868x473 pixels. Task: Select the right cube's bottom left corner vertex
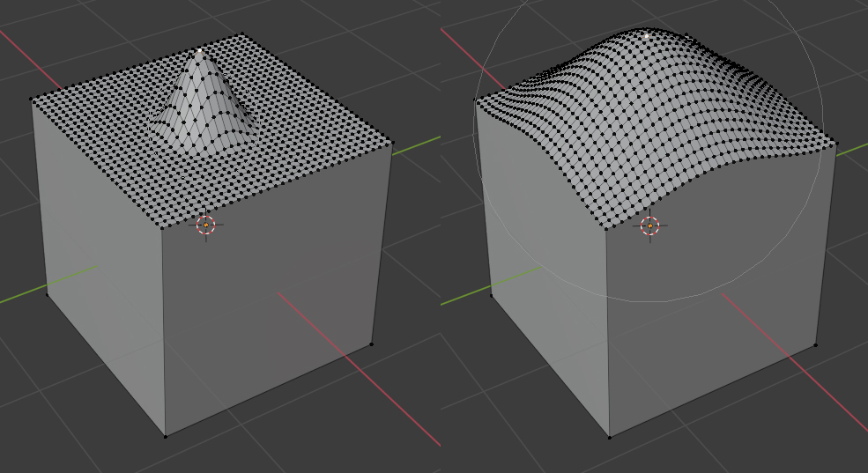tap(492, 295)
